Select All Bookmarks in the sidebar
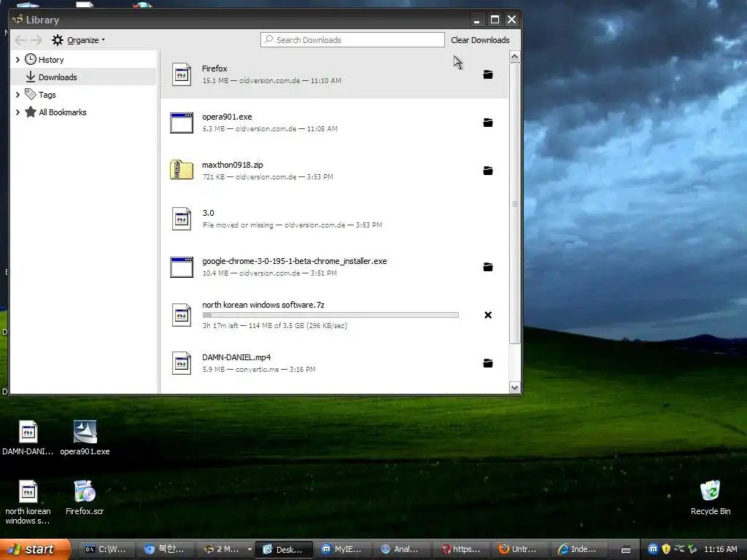The image size is (747, 560). point(83,112)
